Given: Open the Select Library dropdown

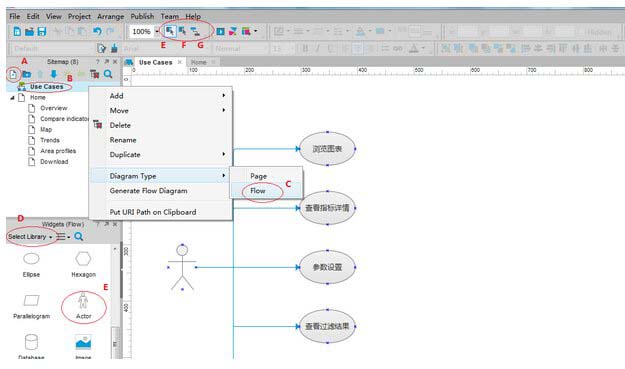Looking at the screenshot, I should click(30, 237).
